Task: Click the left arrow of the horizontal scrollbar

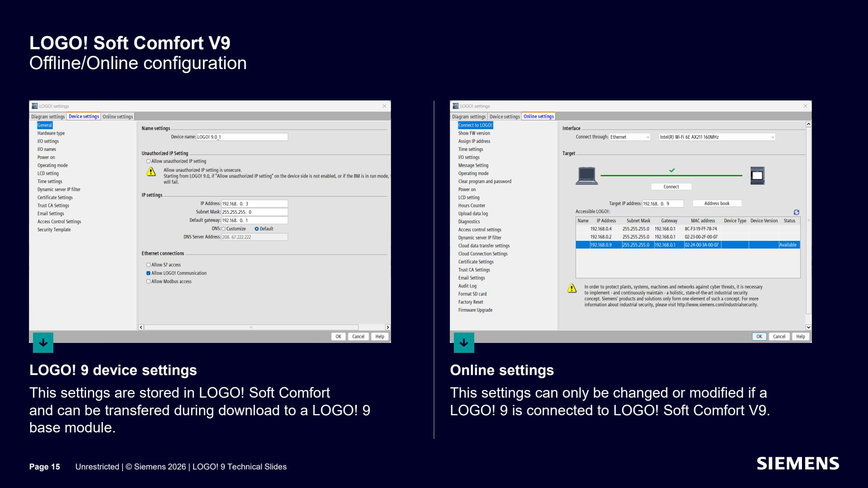Action: 141,327
